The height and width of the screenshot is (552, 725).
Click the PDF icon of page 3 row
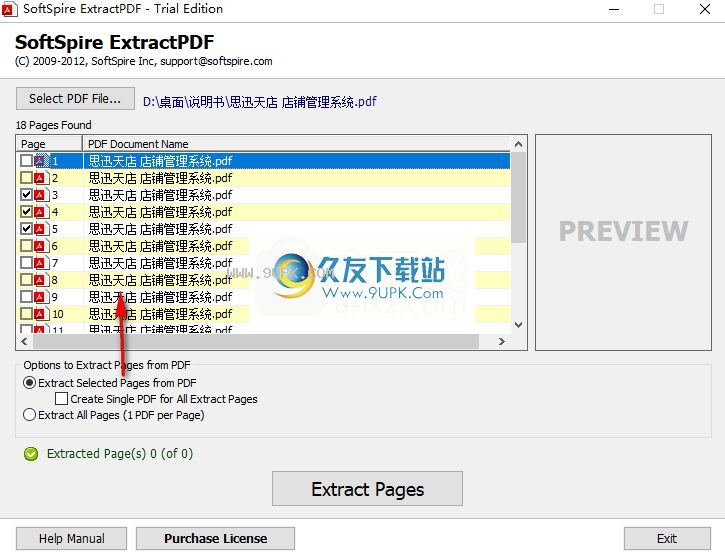[x=41, y=195]
